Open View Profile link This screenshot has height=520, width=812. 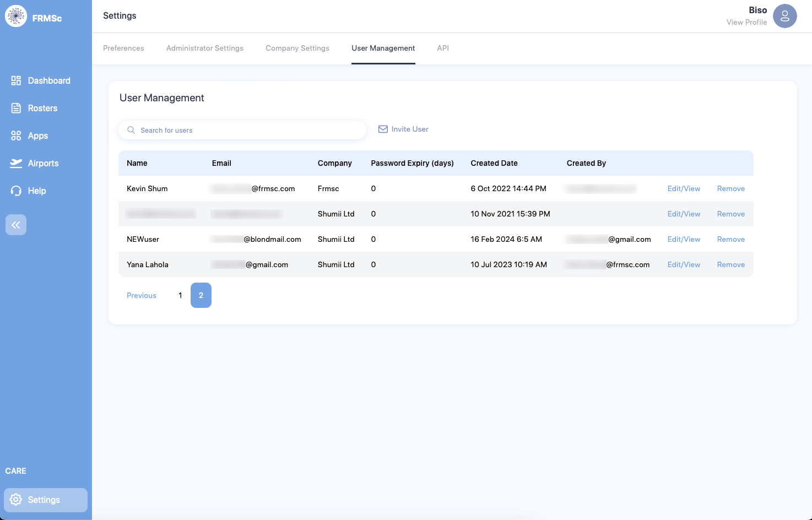point(746,22)
